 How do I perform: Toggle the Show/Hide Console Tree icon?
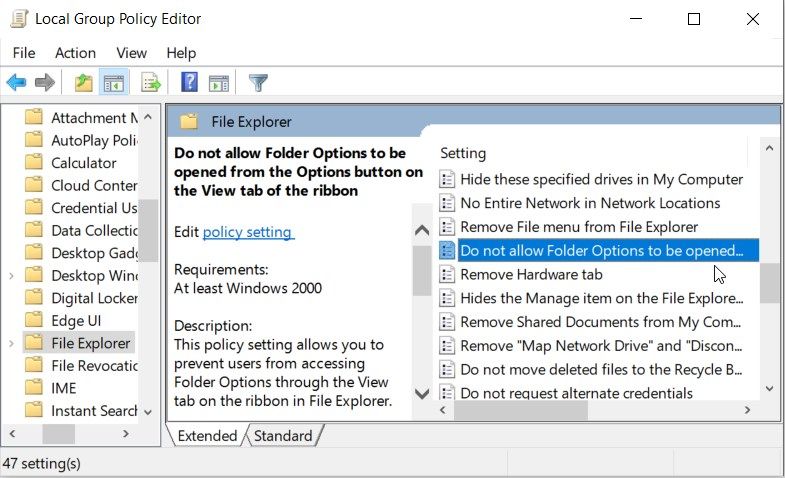click(114, 82)
